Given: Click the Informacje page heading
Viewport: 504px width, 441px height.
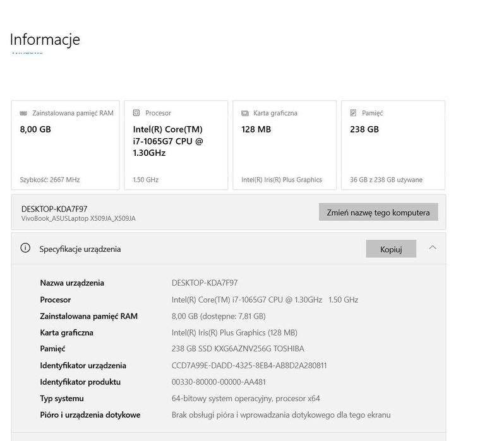Looking at the screenshot, I should click(45, 39).
